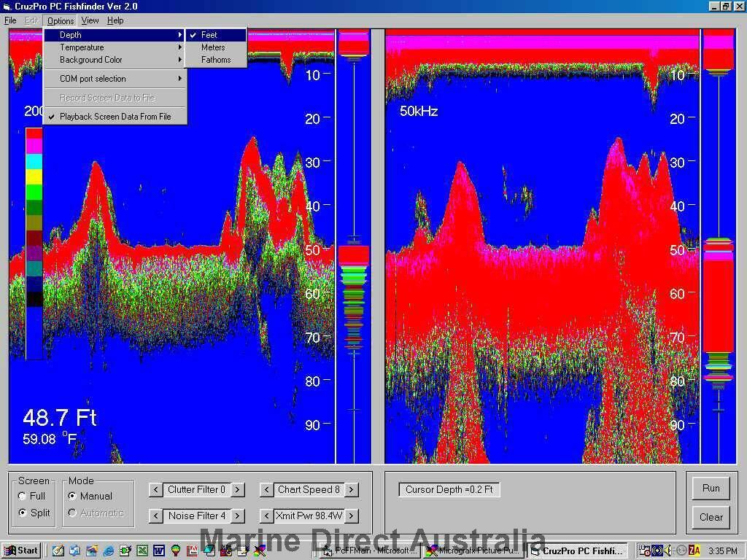The height and width of the screenshot is (560, 747).
Task: Click the Chart Speed 8 label
Action: 309,489
